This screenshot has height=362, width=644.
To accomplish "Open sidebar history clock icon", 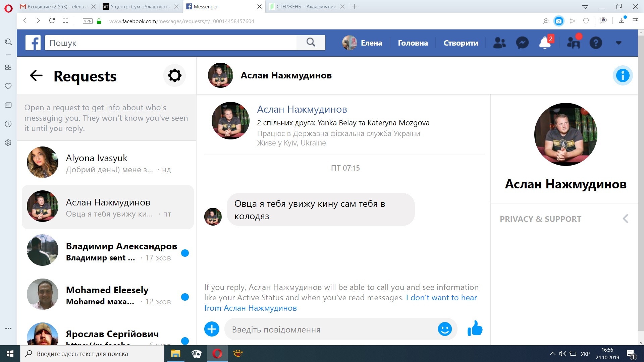I will point(8,124).
